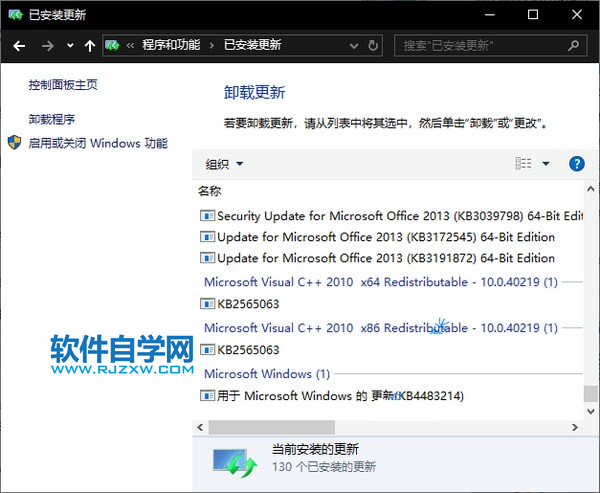Go back using the back arrow
This screenshot has width=600, height=493.
click(x=19, y=46)
